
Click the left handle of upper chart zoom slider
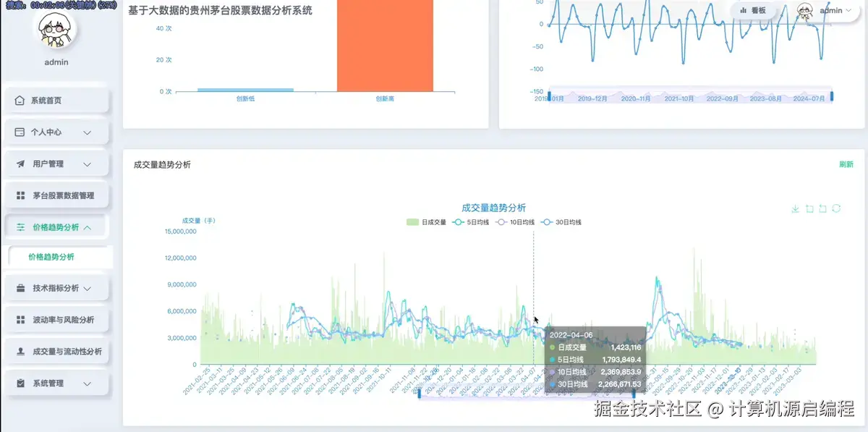click(549, 96)
